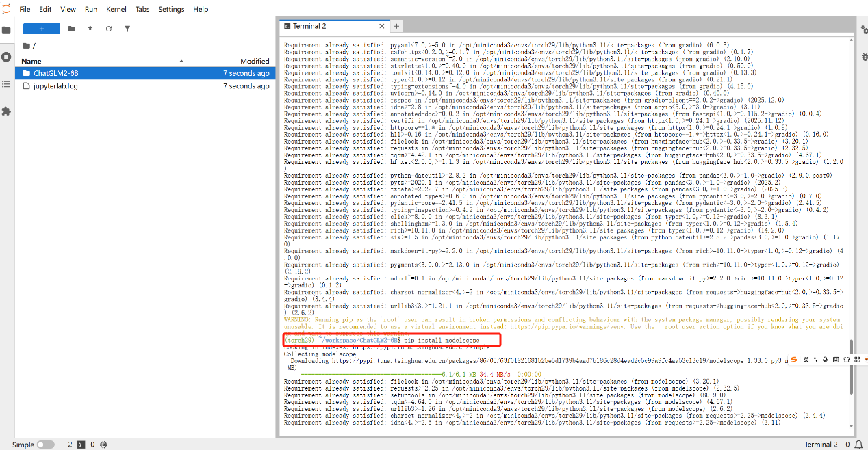Click the microphone voice input icon in IME bar

click(x=825, y=360)
